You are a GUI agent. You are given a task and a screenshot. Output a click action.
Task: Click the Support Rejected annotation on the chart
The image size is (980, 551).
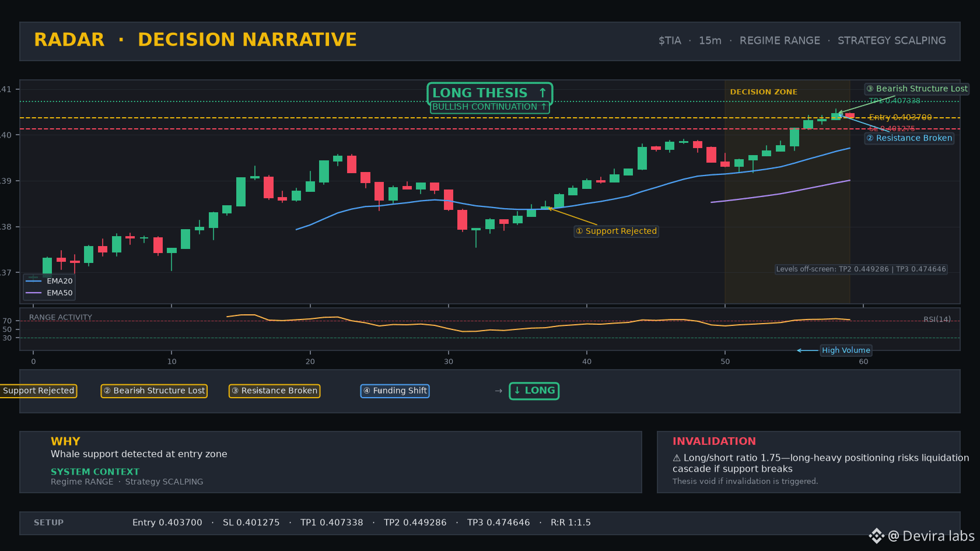(x=617, y=231)
